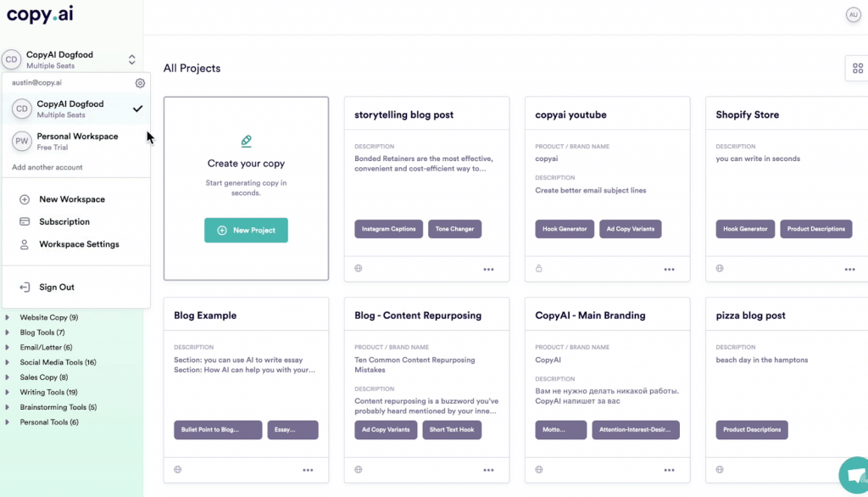
Task: Expand Sales Copy (8) category
Action: click(x=7, y=377)
